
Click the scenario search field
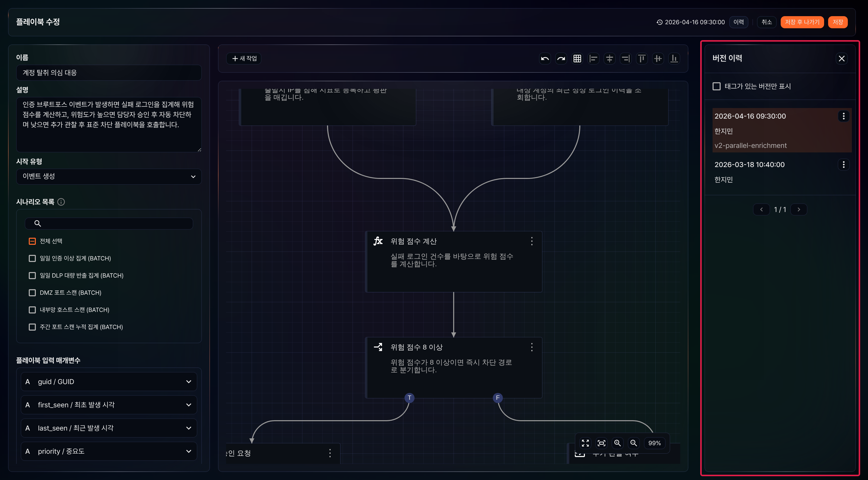[x=109, y=224]
